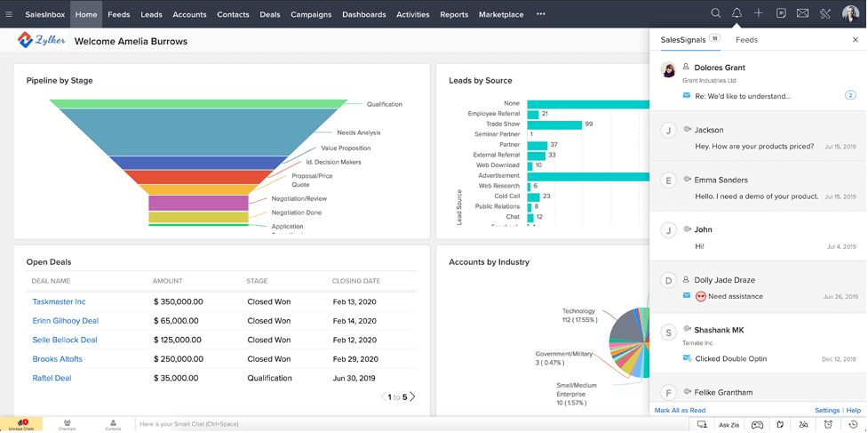Click the Smart Chat input field
868x433 pixels.
pyautogui.click(x=413, y=424)
